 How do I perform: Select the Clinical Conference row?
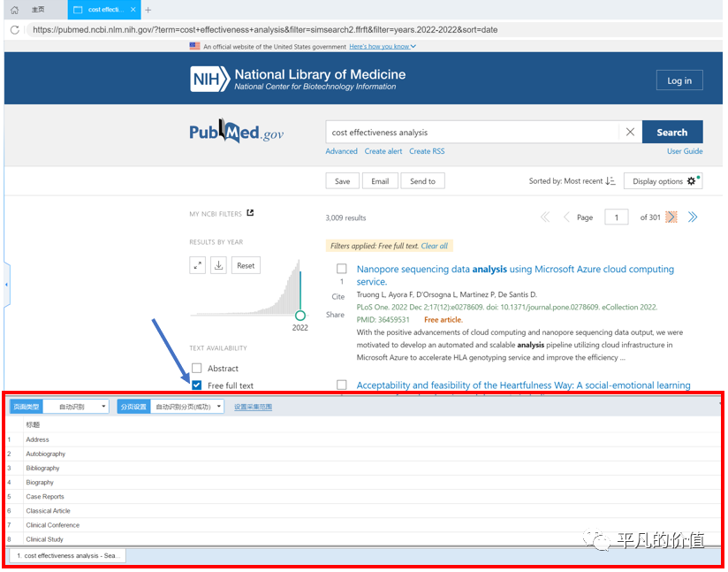coord(364,525)
